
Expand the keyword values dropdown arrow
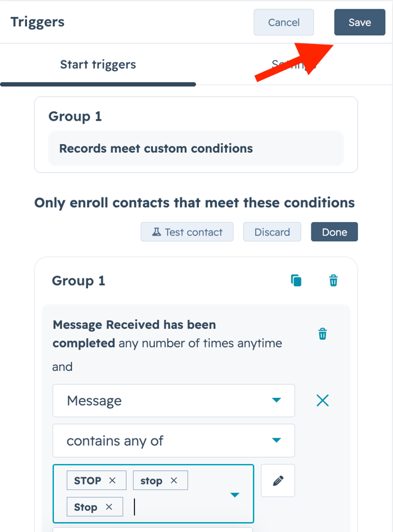(235, 495)
